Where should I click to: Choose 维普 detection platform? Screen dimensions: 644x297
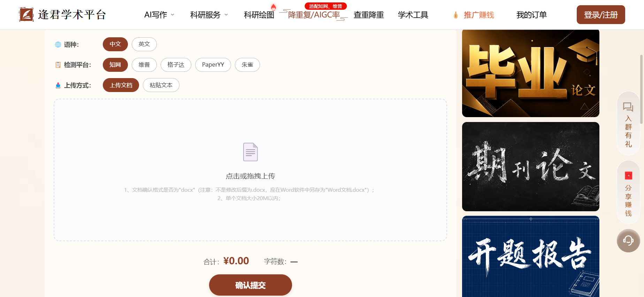[144, 65]
